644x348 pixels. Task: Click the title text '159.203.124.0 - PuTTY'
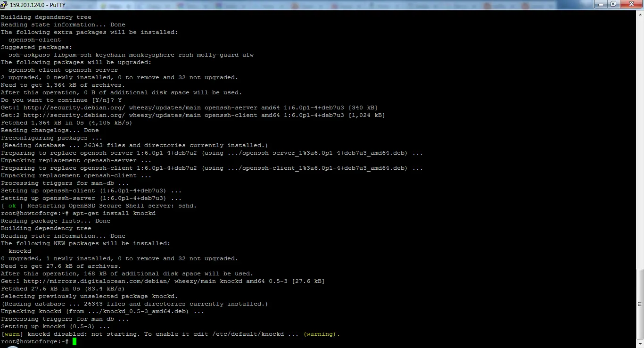pyautogui.click(x=37, y=5)
